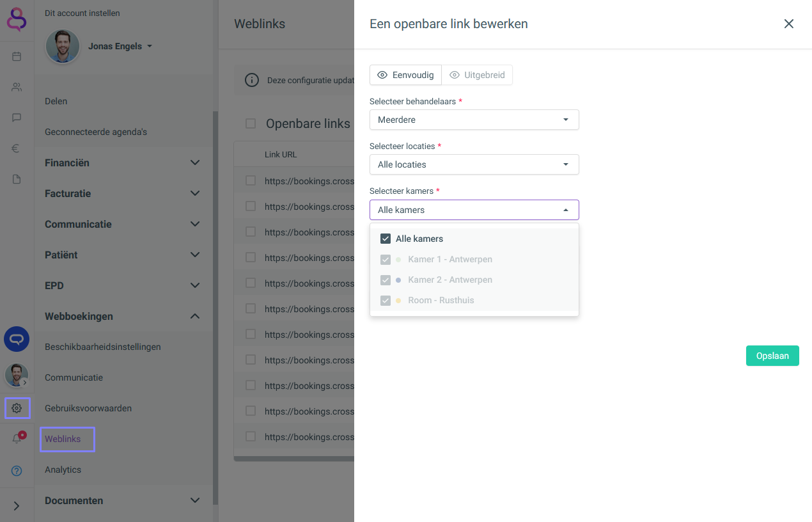Open the euro finances icon in the rail

pyautogui.click(x=17, y=148)
